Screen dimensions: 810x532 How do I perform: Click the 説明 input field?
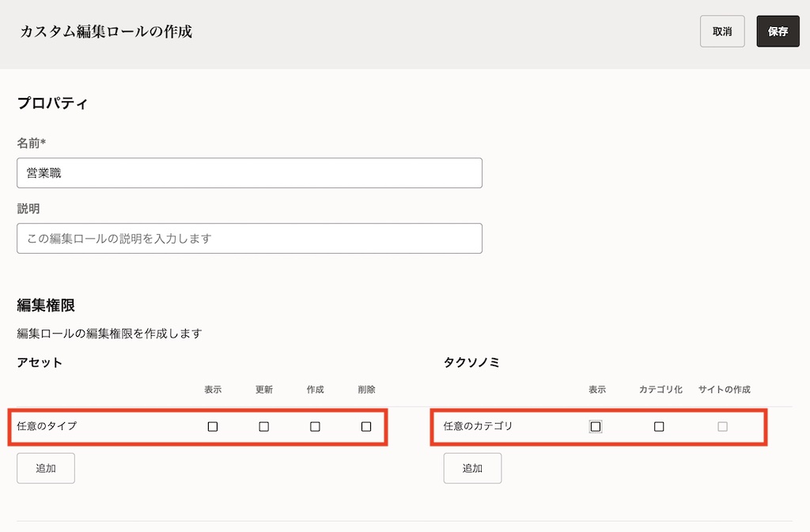pyautogui.click(x=249, y=238)
